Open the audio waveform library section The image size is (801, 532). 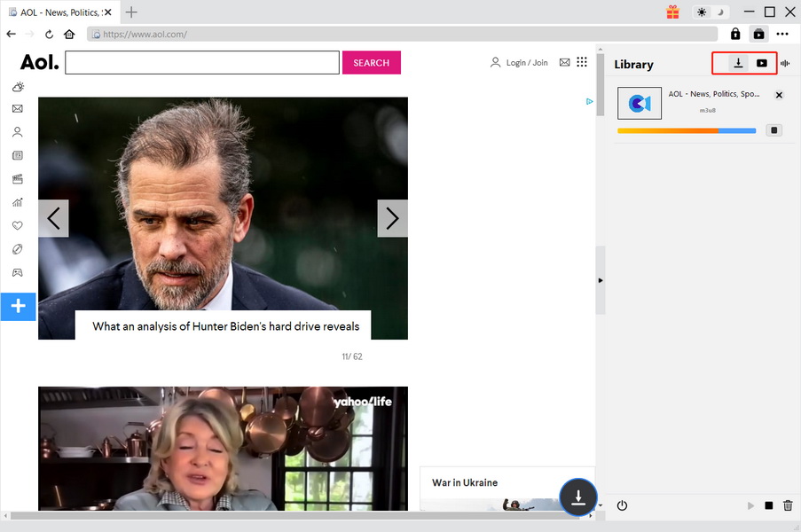(785, 63)
